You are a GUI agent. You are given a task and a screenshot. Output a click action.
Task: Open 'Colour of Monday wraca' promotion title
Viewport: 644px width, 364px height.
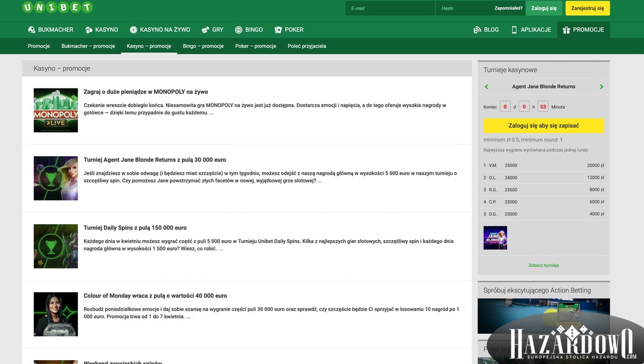click(x=156, y=296)
